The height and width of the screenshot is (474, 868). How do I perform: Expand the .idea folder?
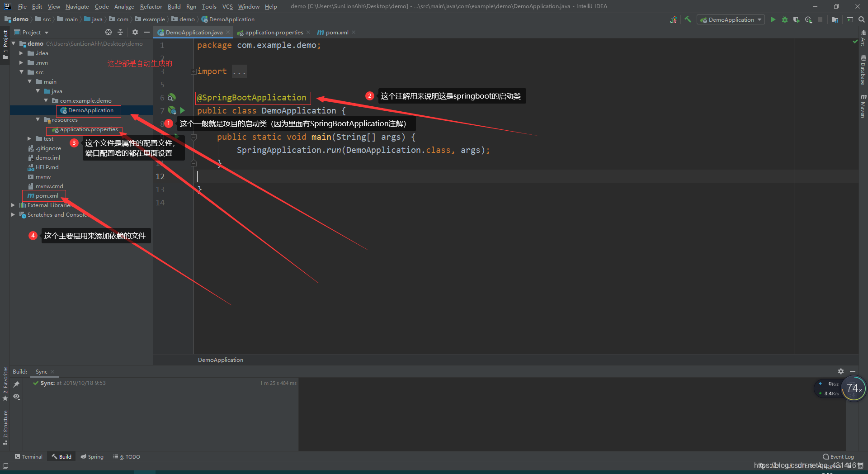tap(21, 53)
